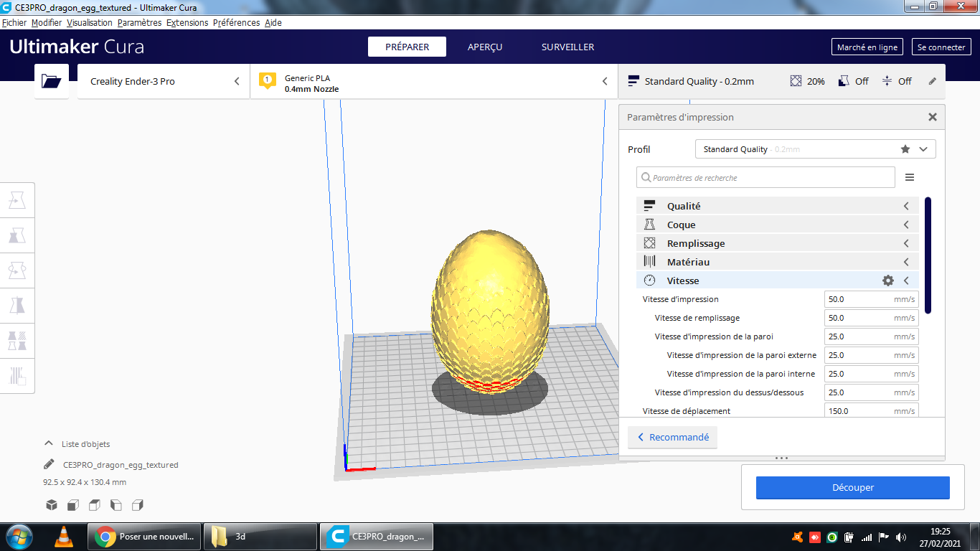The width and height of the screenshot is (980, 551).
Task: Click the infill 20% icon
Action: point(796,81)
